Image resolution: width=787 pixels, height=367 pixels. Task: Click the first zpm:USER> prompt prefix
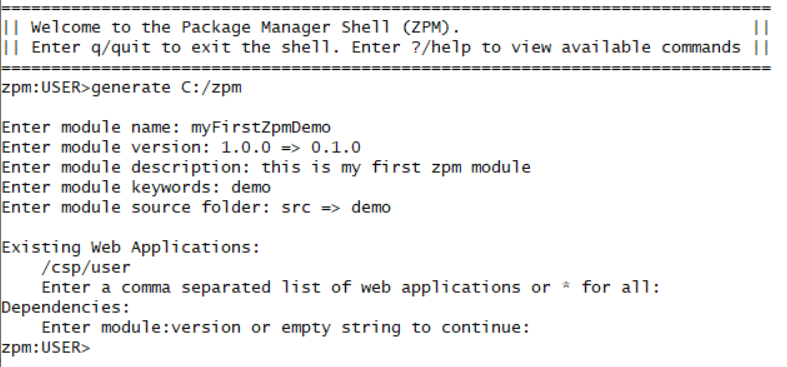pyautogui.click(x=46, y=87)
